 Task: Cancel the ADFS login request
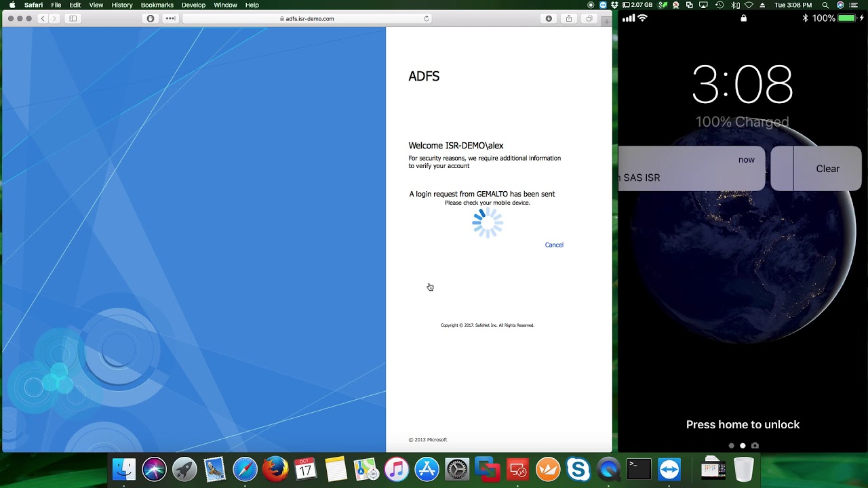pos(554,245)
